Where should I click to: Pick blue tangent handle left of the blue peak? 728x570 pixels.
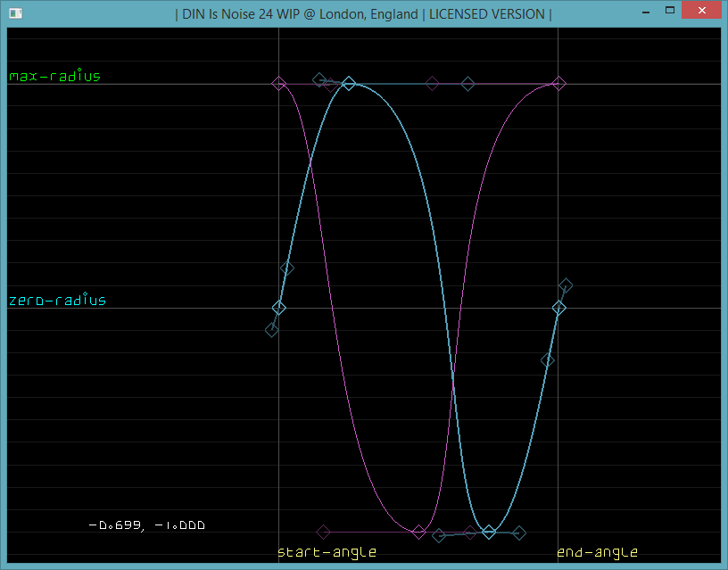pos(319,80)
